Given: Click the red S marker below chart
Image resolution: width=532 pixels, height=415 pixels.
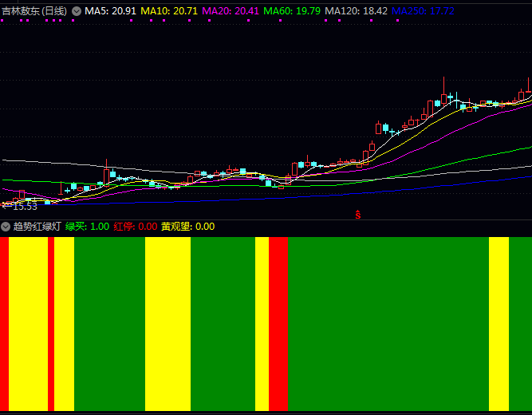Looking at the screenshot, I should coord(358,214).
